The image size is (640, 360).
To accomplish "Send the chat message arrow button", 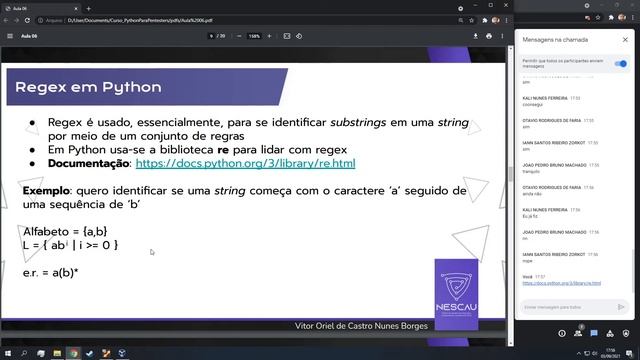I will click(x=621, y=307).
